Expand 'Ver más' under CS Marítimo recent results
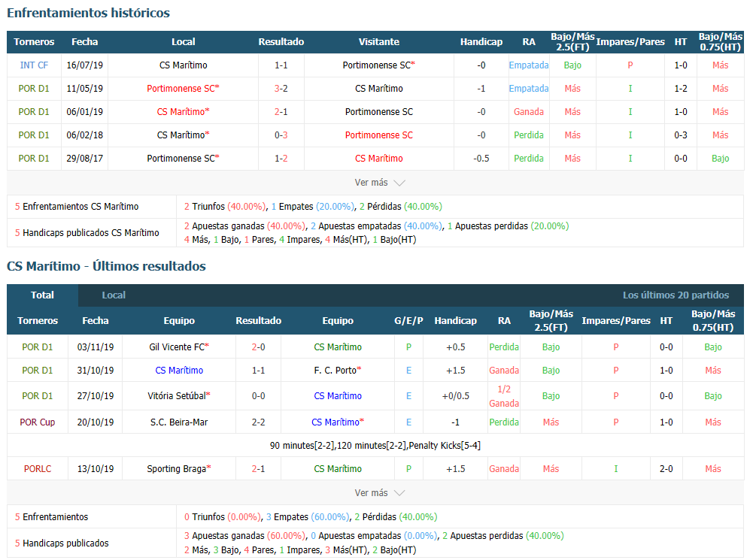Viewport: 753px width, 560px height. pos(380,493)
